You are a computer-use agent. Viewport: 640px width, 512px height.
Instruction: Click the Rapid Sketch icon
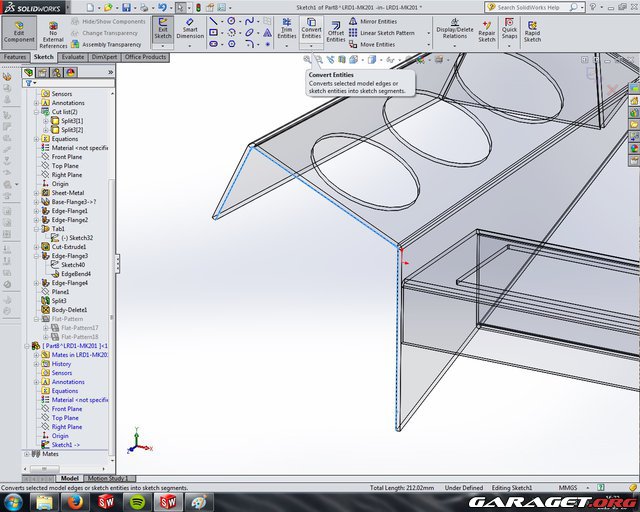[x=532, y=31]
